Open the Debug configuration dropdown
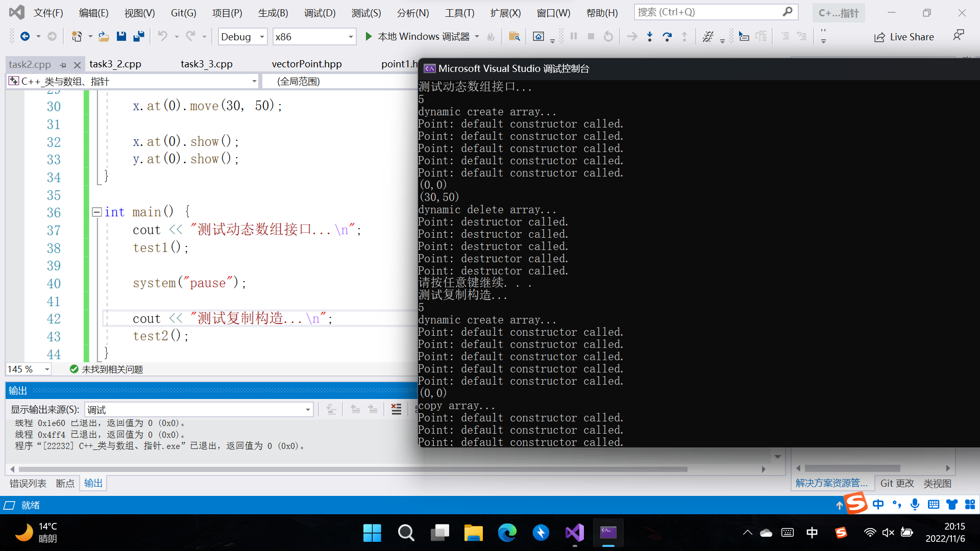 click(x=262, y=37)
